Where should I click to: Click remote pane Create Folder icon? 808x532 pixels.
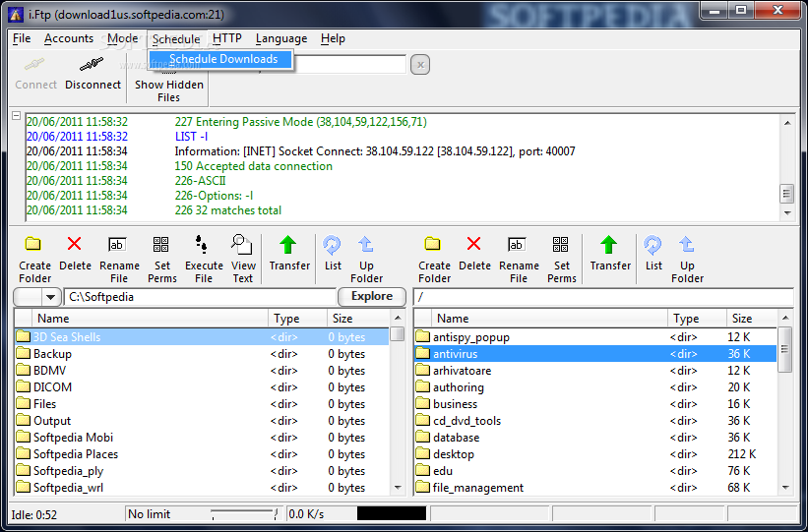point(433,244)
